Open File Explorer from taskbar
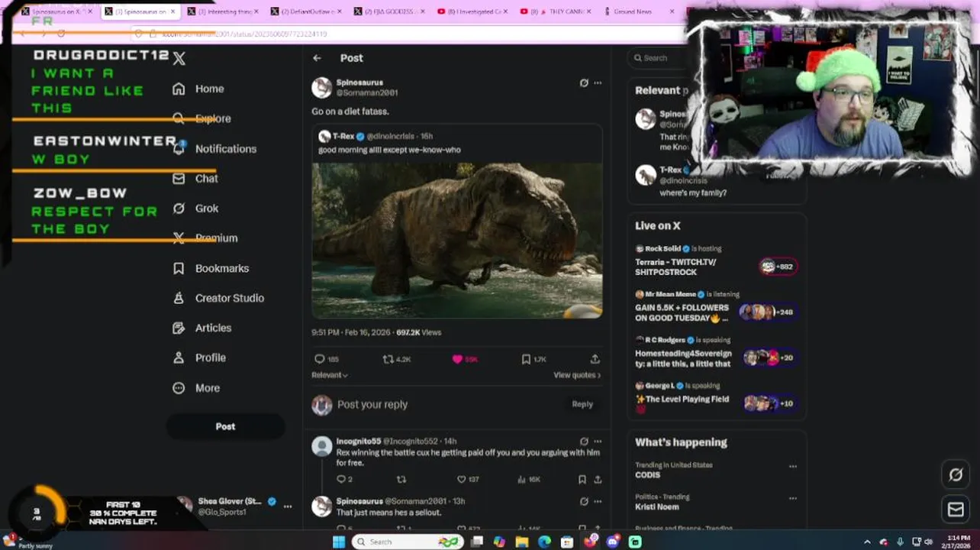This screenshot has width=980, height=550. pyautogui.click(x=521, y=542)
